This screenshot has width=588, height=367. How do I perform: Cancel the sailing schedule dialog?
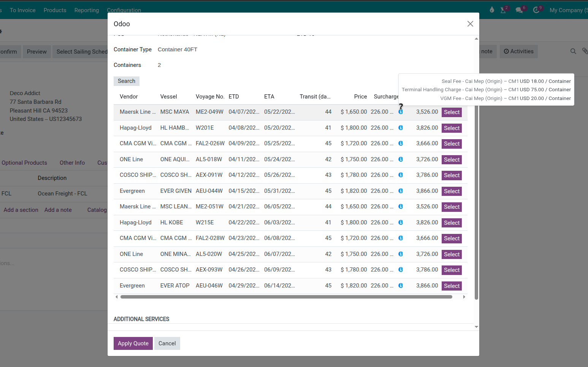tap(167, 343)
